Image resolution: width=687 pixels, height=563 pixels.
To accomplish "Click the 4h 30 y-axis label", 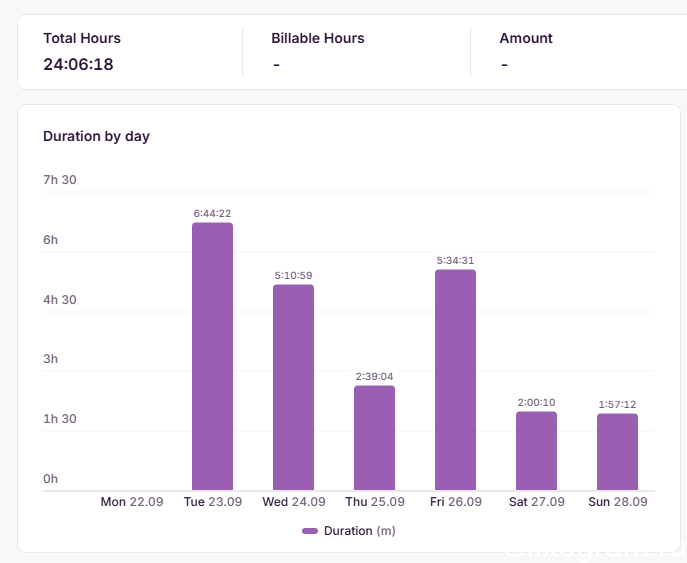I will point(60,300).
